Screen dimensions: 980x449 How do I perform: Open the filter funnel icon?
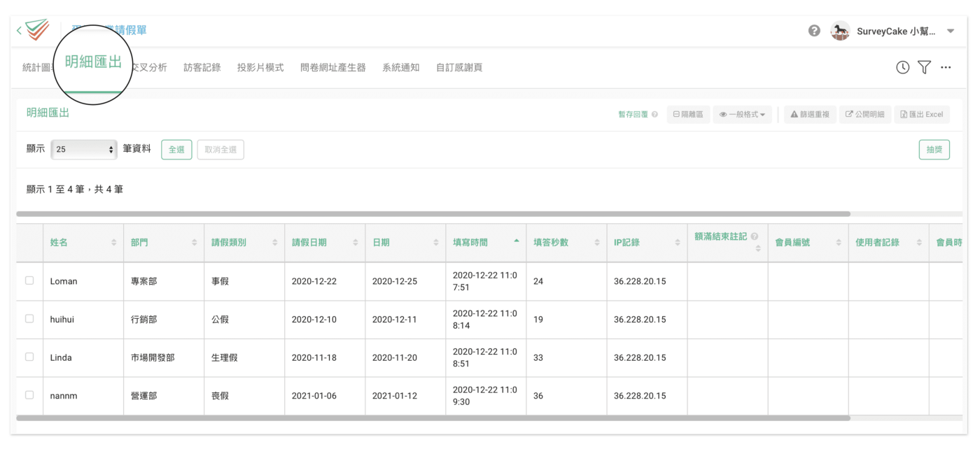pyautogui.click(x=924, y=68)
